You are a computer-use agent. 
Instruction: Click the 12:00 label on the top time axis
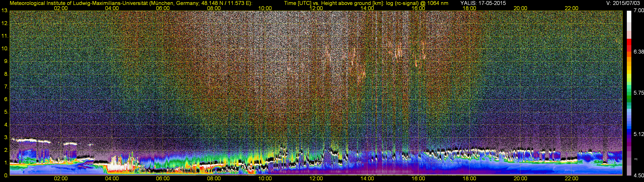[316, 8]
